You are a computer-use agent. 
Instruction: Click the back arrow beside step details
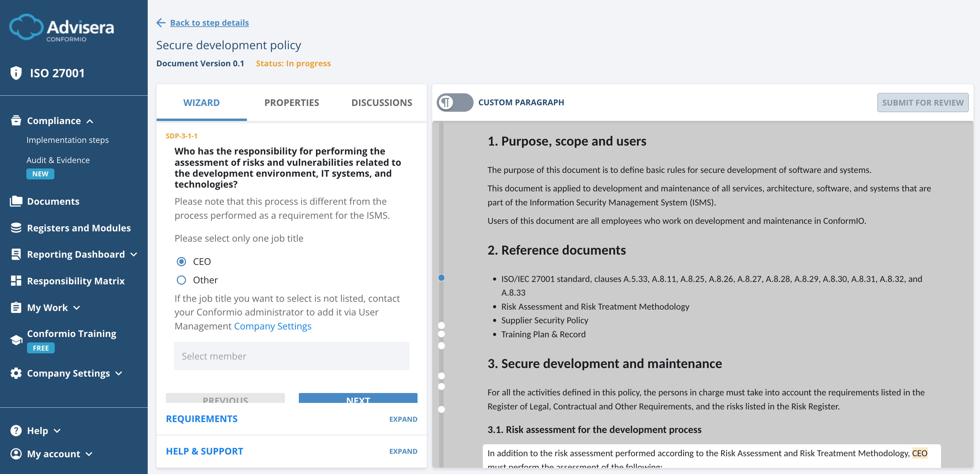pyautogui.click(x=161, y=23)
